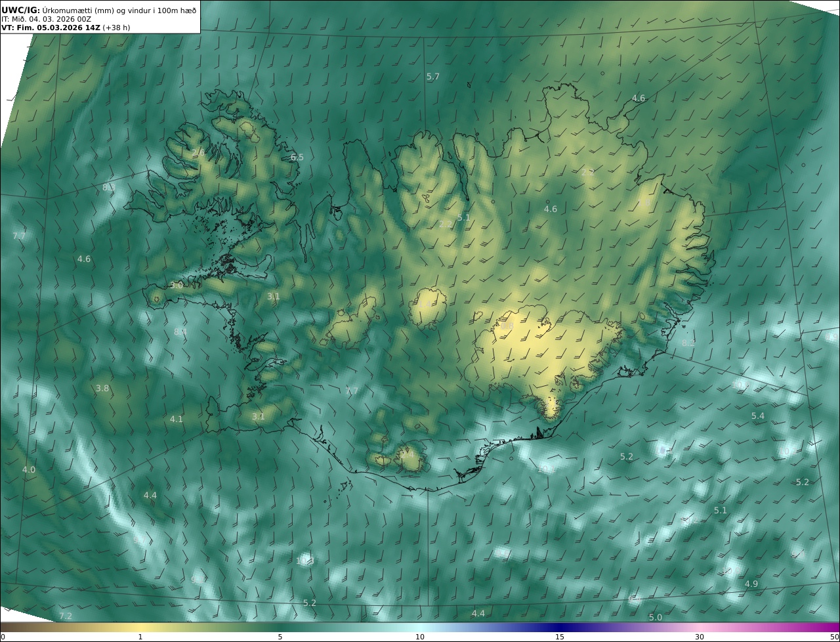
Task: Click the map value '4.0' at left edge
Action: [x=29, y=470]
